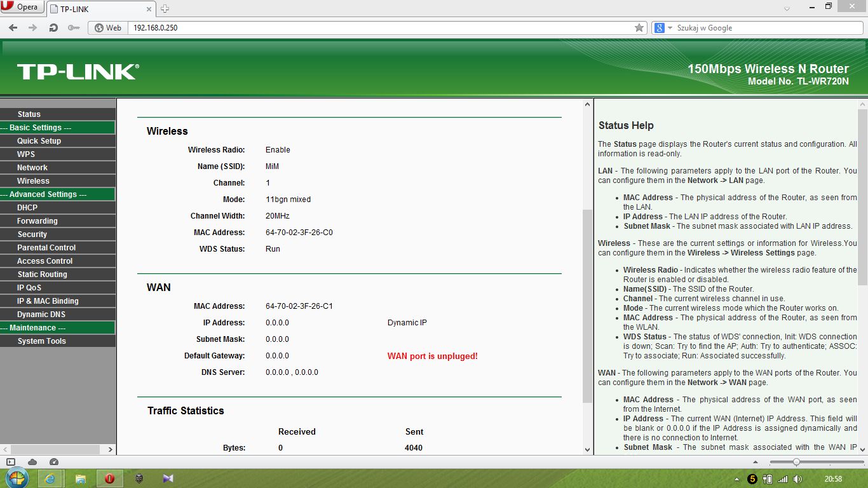Screen dimensions: 868x488
Task: Show hidden system tray icons
Action: [736, 479]
